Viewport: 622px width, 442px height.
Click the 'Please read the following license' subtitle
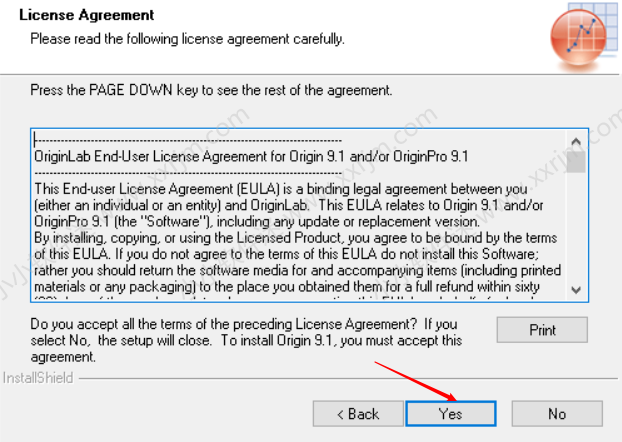tap(187, 39)
